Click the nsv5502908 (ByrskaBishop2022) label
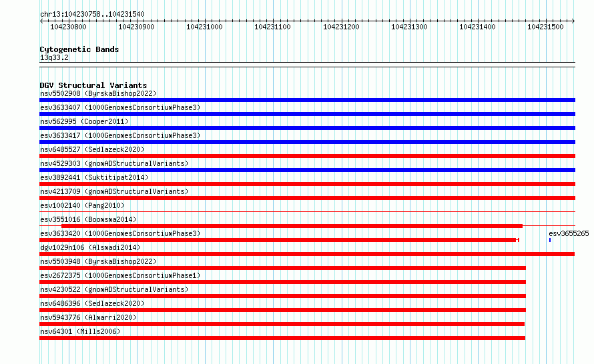This screenshot has height=364, width=594. (98, 93)
